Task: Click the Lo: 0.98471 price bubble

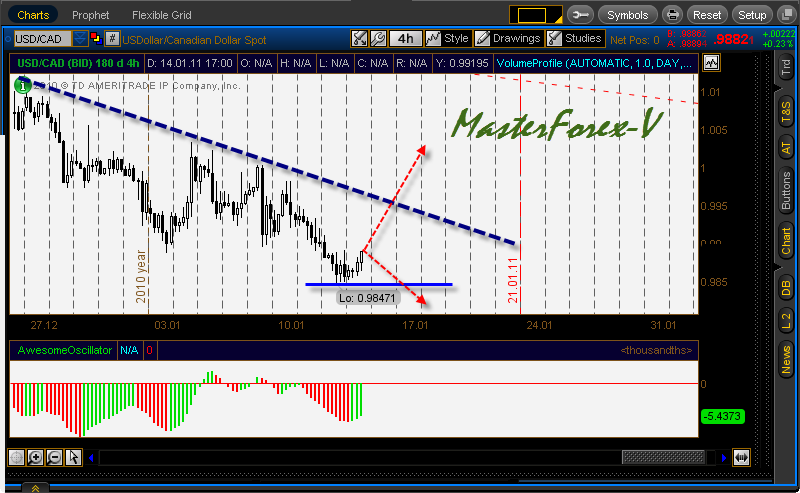Action: 367,298
